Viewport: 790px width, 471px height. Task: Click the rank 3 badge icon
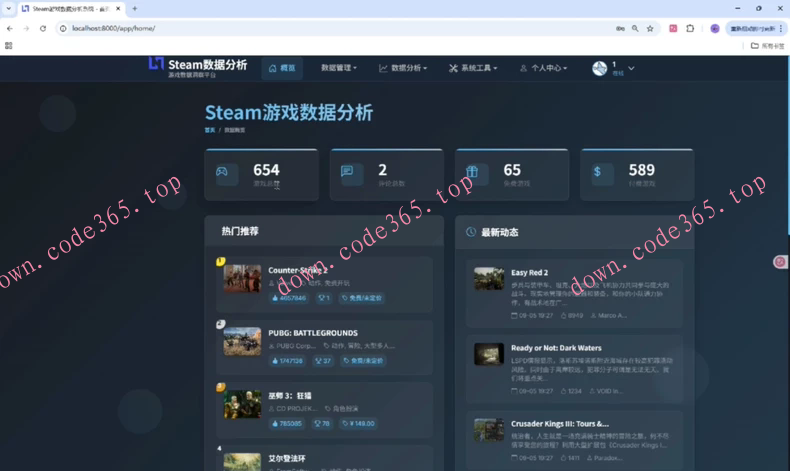(x=221, y=387)
